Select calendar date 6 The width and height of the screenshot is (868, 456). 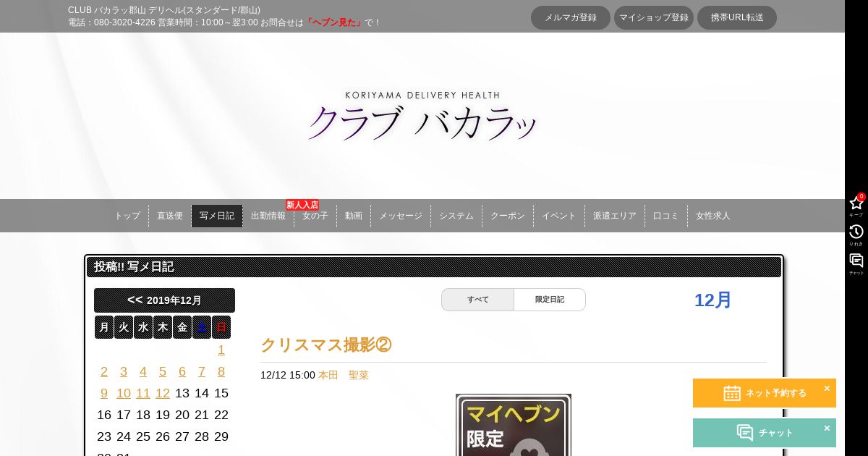tap(182, 371)
